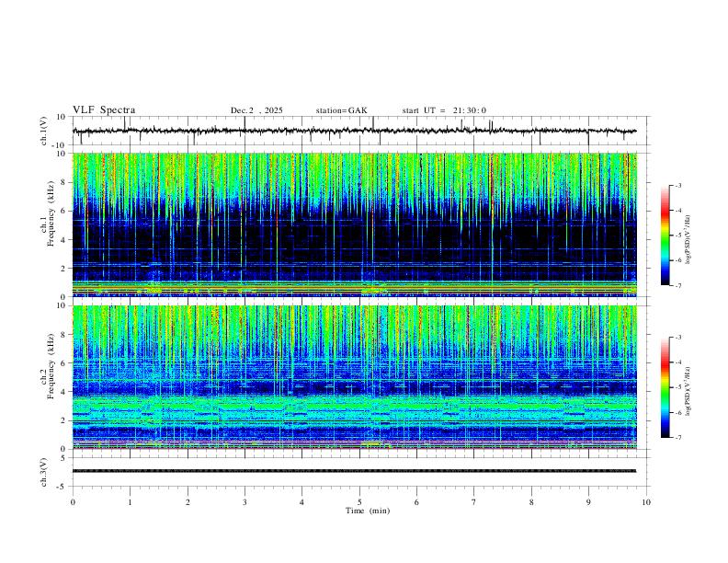The image size is (728, 563).
Task: Click time axis tick label "5"
Action: pos(359,502)
